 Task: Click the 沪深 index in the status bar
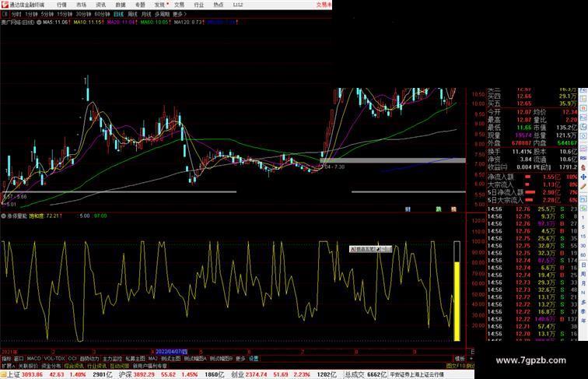tap(125, 374)
